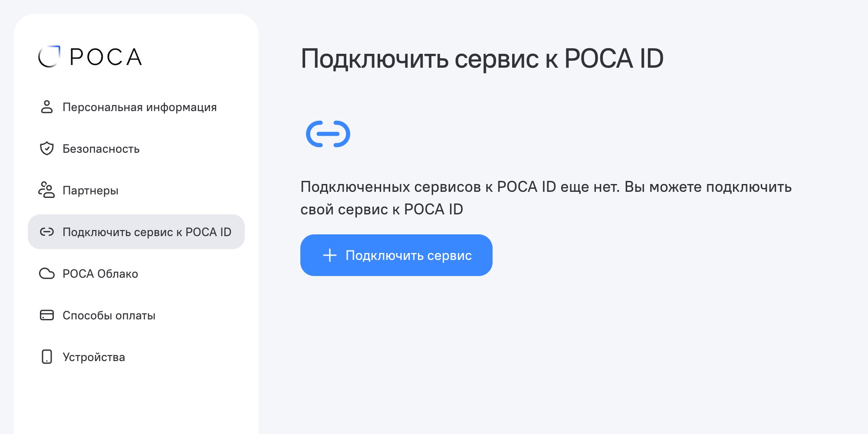Go to the Устройства section
Image resolution: width=868 pixels, height=434 pixels.
[94, 357]
